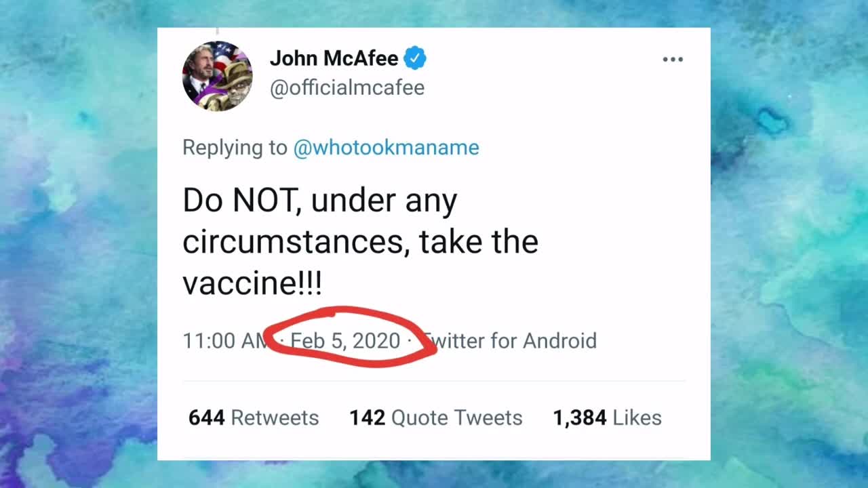The image size is (868, 488).
Task: Click the "Replying to" label
Action: click(x=235, y=148)
